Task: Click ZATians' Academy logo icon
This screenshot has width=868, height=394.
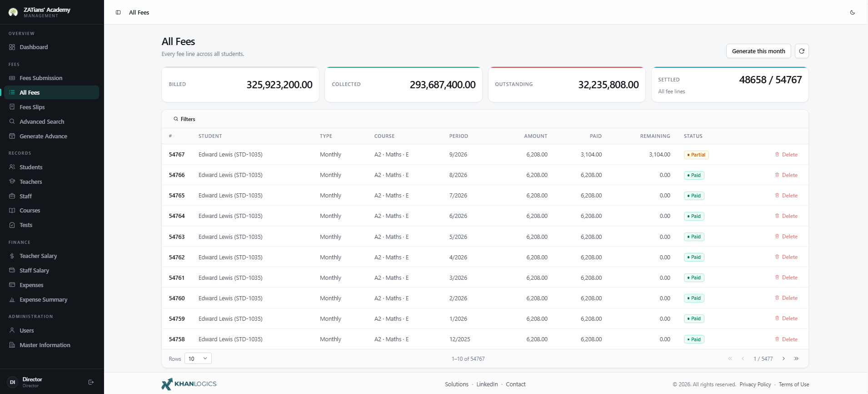Action: (x=13, y=12)
